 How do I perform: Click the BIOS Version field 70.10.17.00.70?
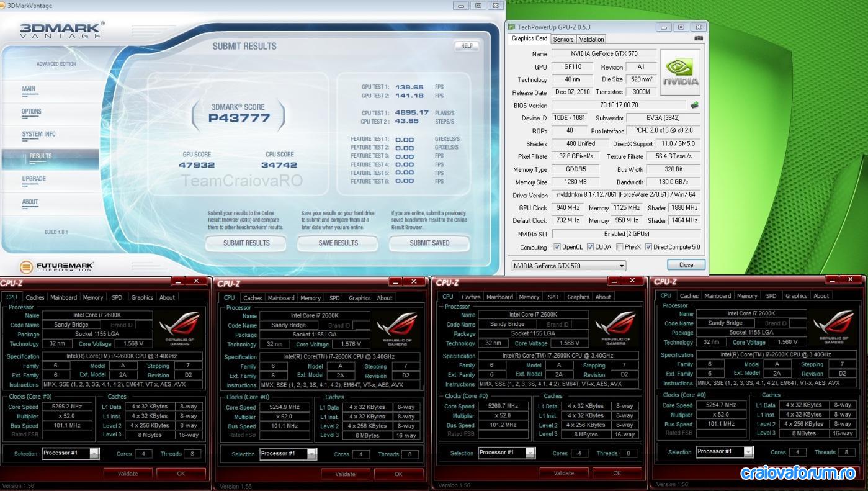pos(619,105)
